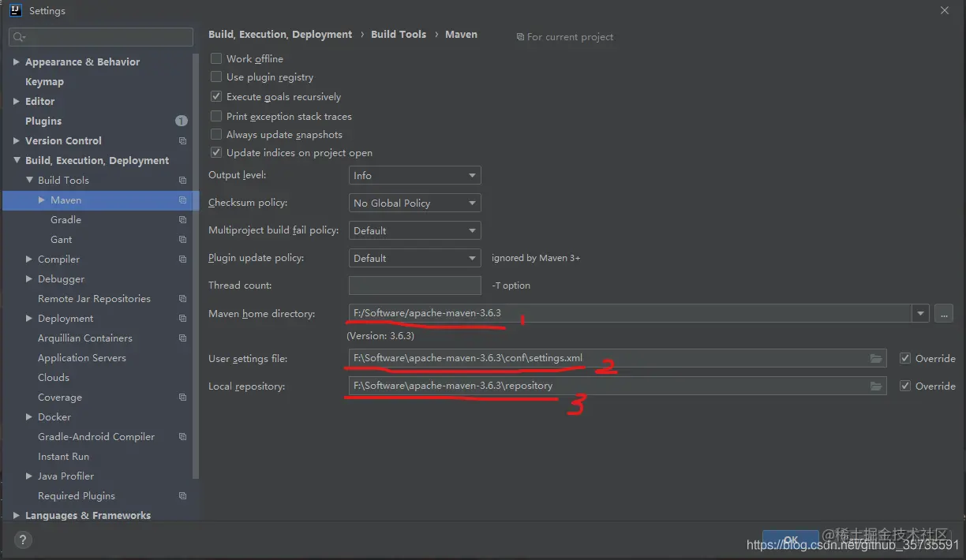Click the For current project indicator icon
Screen dimensions: 966x560
520,37
